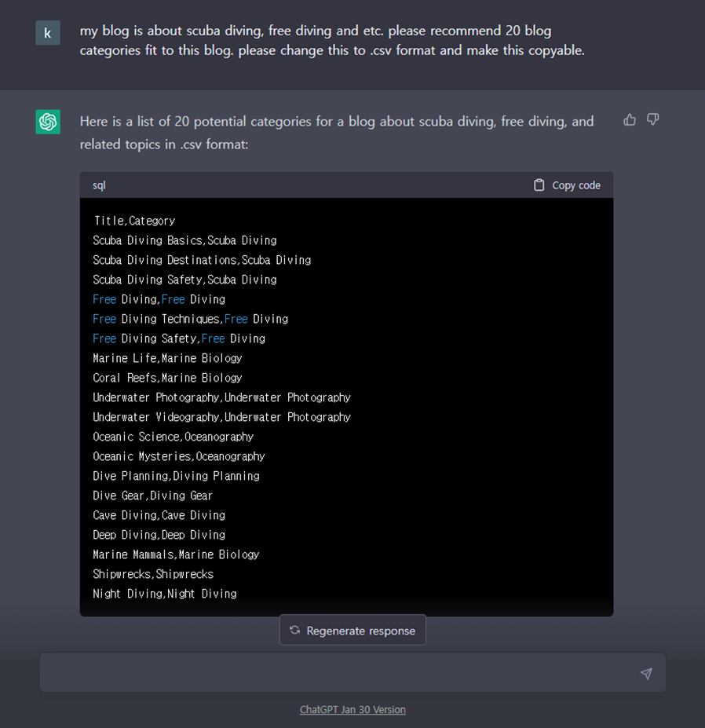The image size is (705, 728).
Task: Click the assistant reply text above the code block
Action: pyautogui.click(x=337, y=133)
